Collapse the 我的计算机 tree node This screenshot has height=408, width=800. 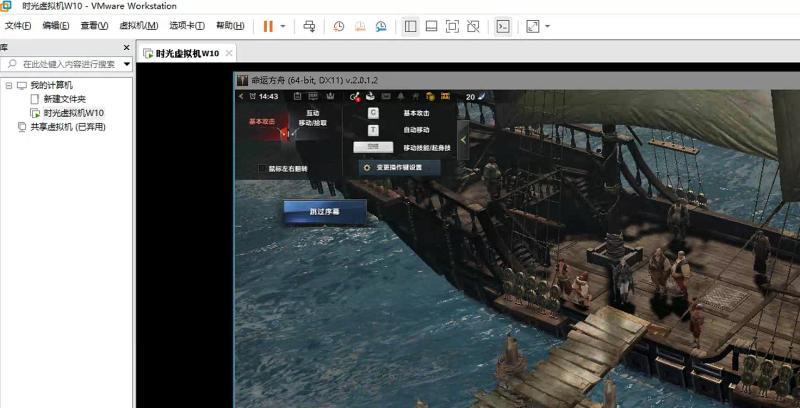8,85
